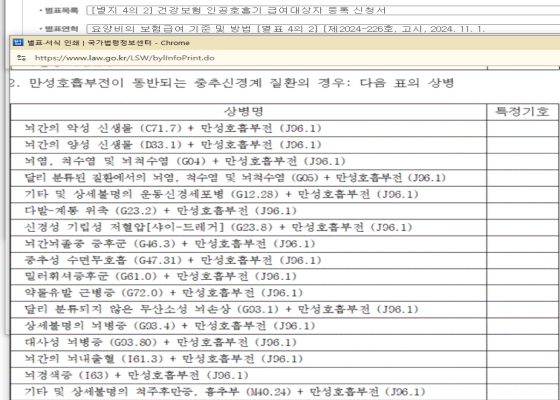Click the 상병명 column header
The image size is (560, 400).
coord(248,112)
